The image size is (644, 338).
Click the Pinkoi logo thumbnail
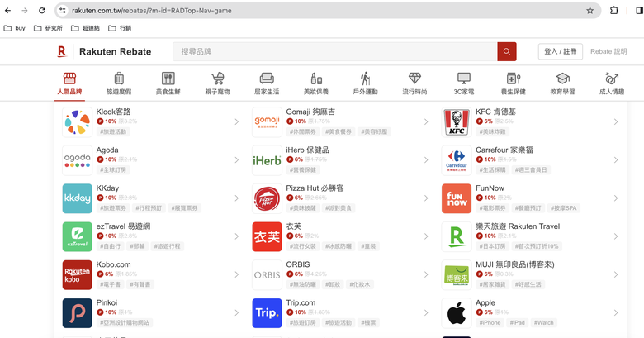tap(78, 313)
